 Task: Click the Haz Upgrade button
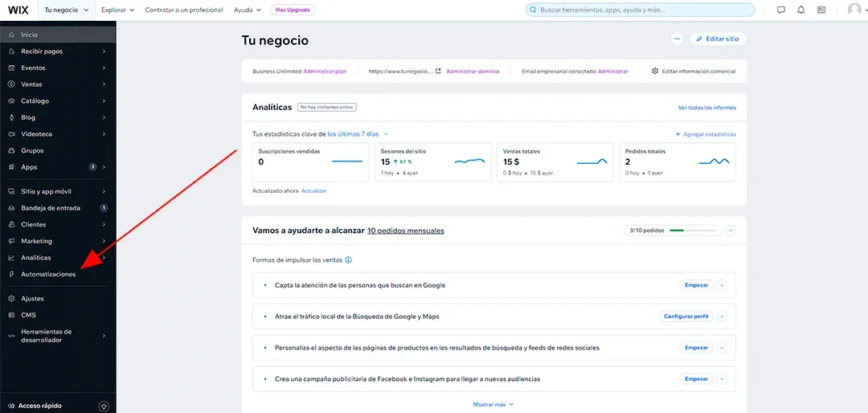pos(293,10)
